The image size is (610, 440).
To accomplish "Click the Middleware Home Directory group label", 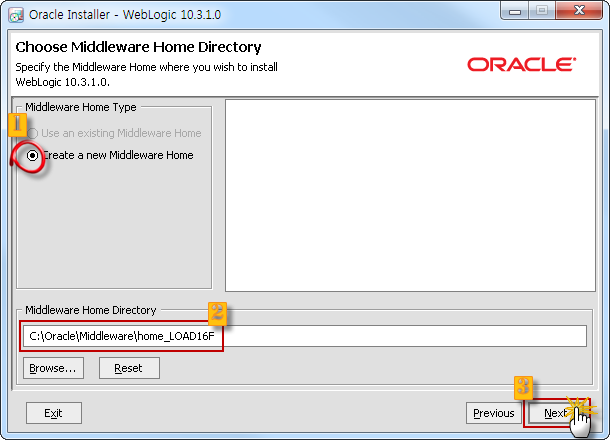I will click(x=91, y=310).
